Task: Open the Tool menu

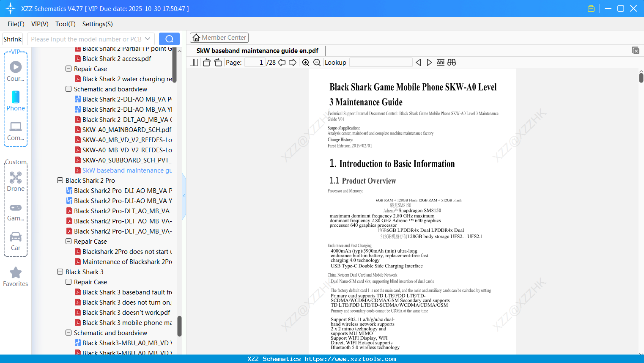Action: [65, 24]
